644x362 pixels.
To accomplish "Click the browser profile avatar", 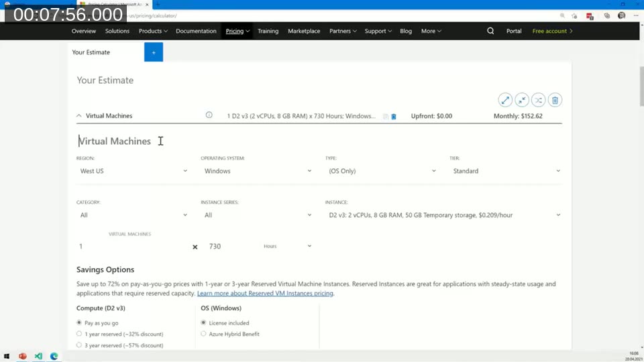I will click(x=621, y=15).
